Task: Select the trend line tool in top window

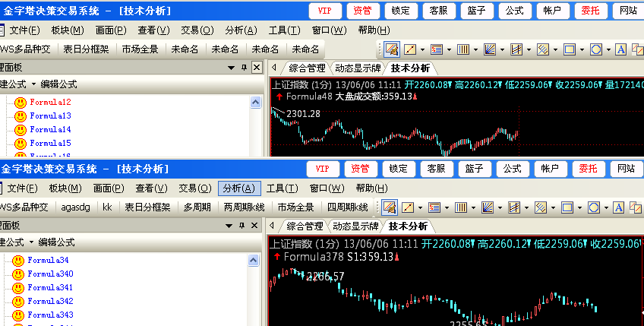Action: pyautogui.click(x=410, y=49)
